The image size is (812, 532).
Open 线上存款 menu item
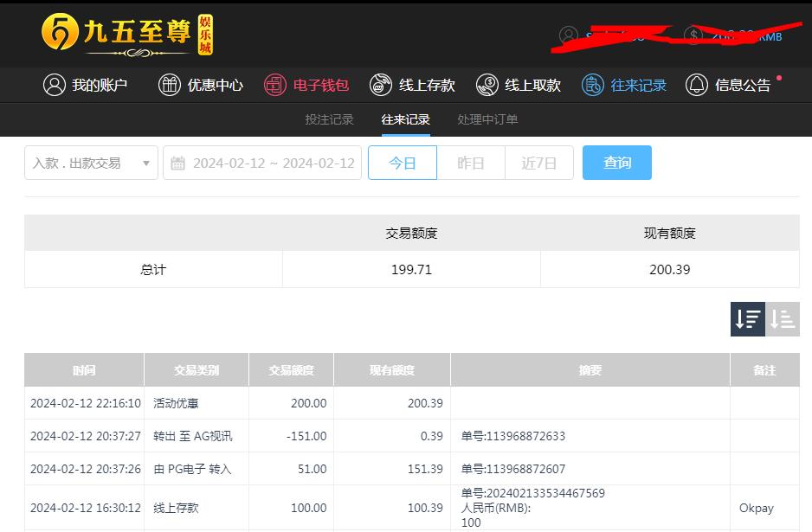(412, 85)
